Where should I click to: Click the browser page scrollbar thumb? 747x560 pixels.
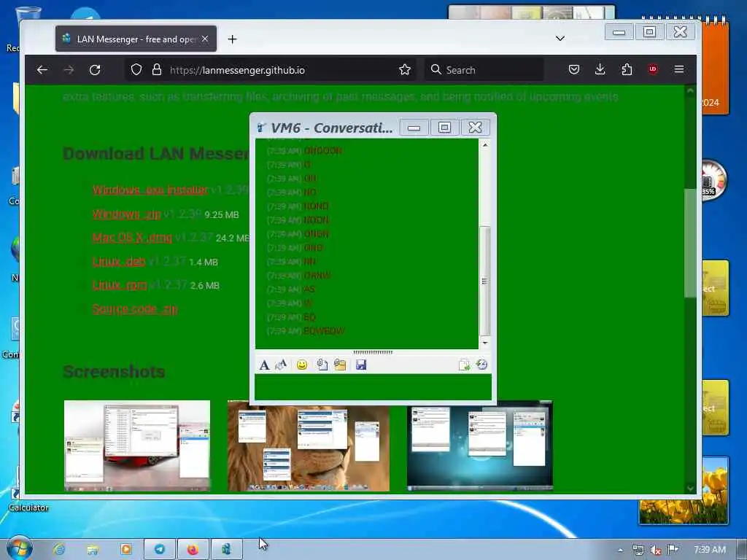[x=690, y=243]
